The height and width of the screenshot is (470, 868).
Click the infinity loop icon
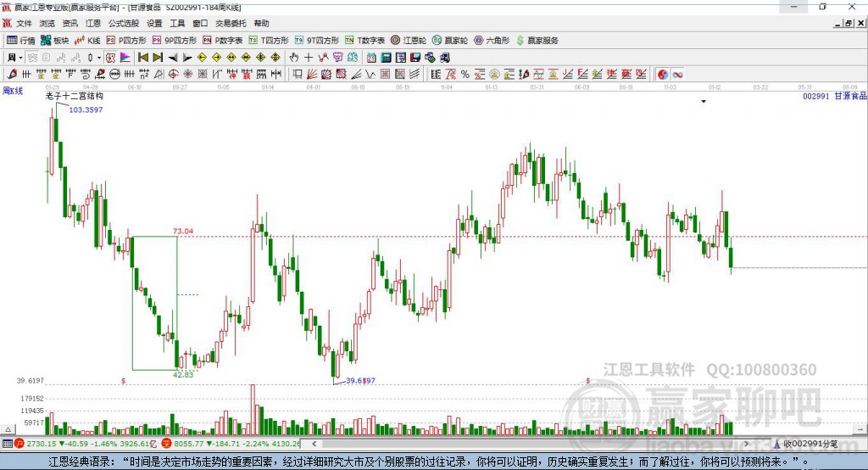click(x=677, y=75)
